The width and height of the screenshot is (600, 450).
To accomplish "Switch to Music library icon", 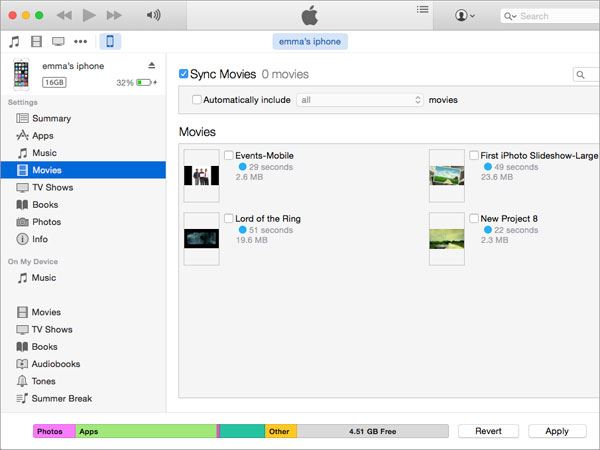I will [15, 41].
